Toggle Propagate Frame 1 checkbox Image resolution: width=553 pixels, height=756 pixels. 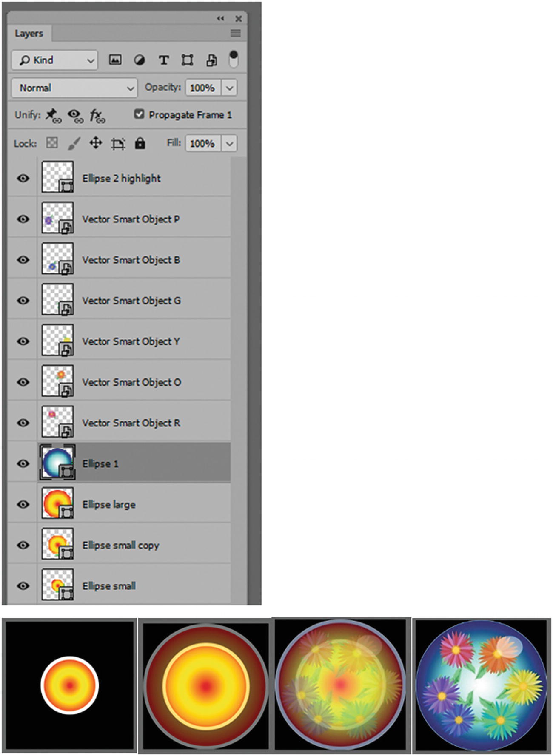[x=139, y=114]
